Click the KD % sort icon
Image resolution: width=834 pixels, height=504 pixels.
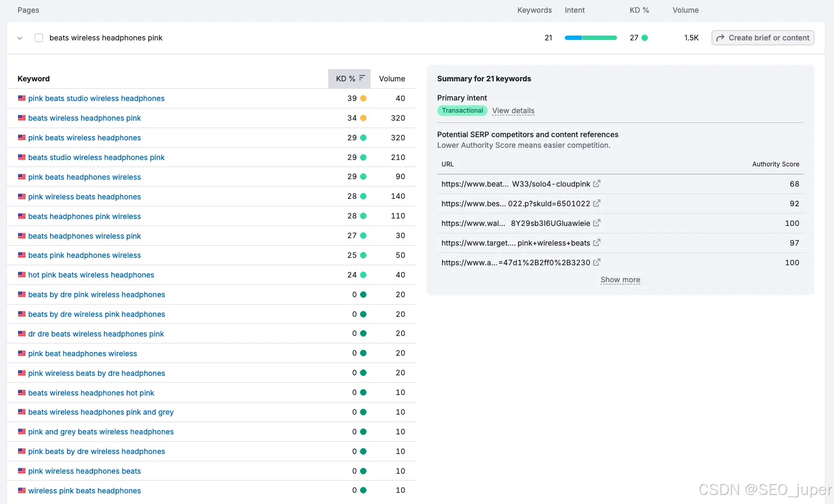click(362, 78)
